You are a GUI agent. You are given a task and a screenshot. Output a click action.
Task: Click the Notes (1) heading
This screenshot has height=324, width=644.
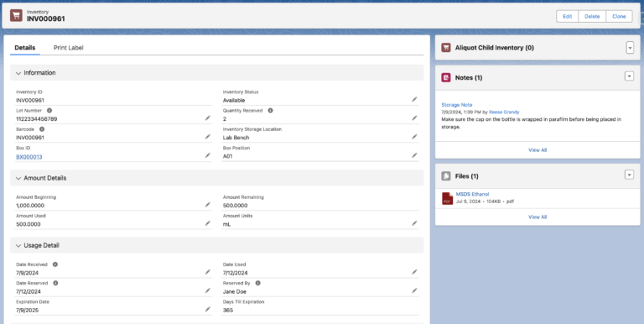pos(469,78)
